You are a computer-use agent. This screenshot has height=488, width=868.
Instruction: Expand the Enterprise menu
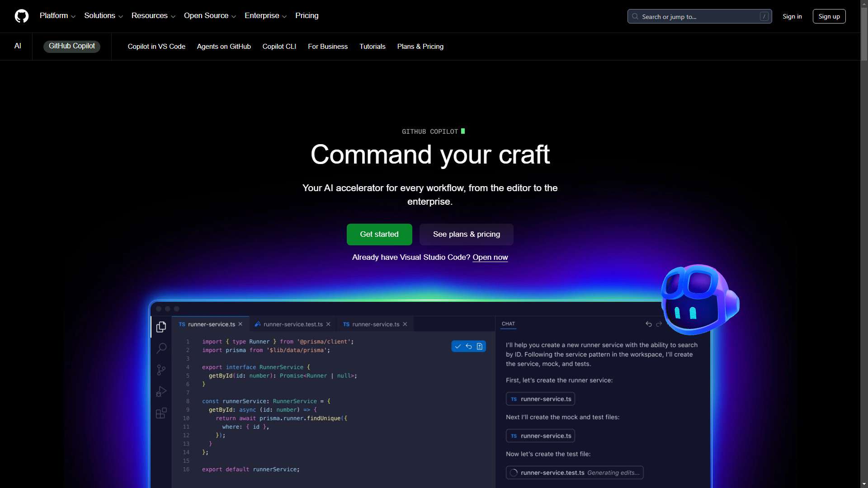coord(265,16)
